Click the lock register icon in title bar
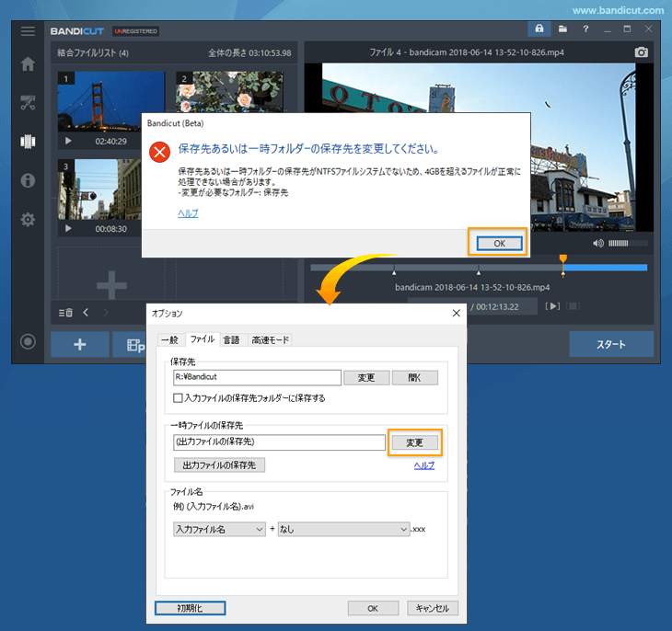Screen dimensions: 672x631 (x=539, y=29)
